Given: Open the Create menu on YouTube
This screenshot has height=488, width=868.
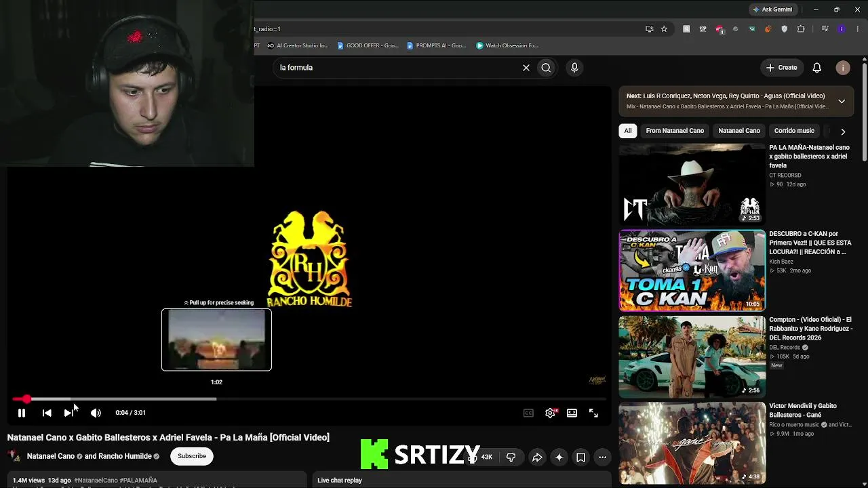Looking at the screenshot, I should click(782, 68).
